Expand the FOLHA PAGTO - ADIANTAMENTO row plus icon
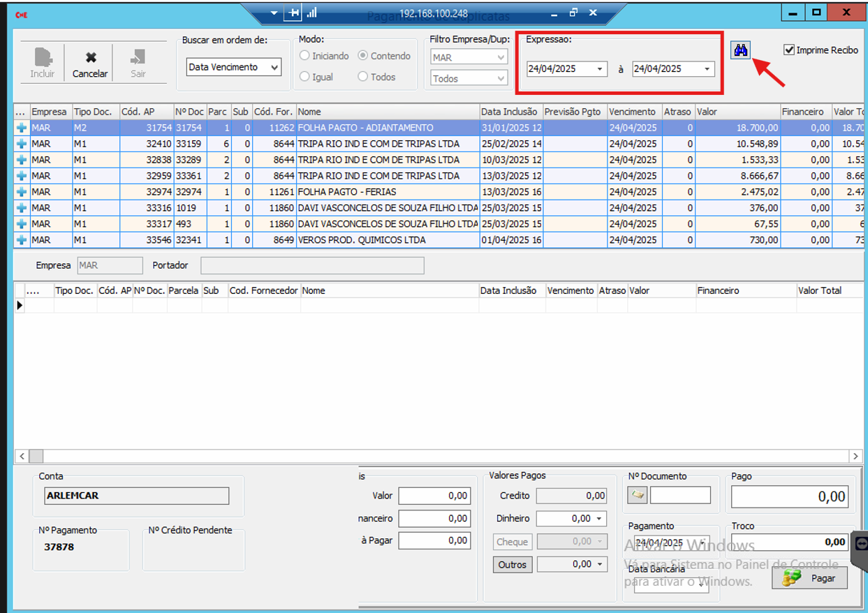The image size is (868, 613). [x=22, y=128]
